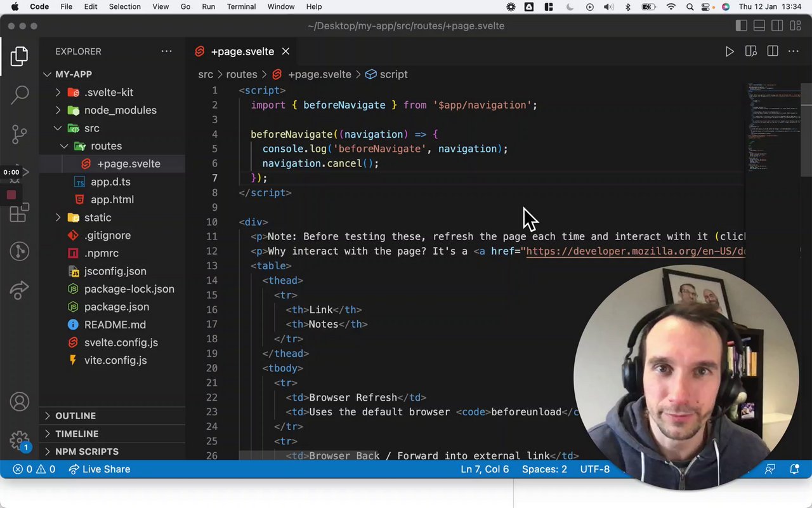Screen dimensions: 812x508
Task: Expand the NPM SCRIPTS section
Action: pos(112,451)
